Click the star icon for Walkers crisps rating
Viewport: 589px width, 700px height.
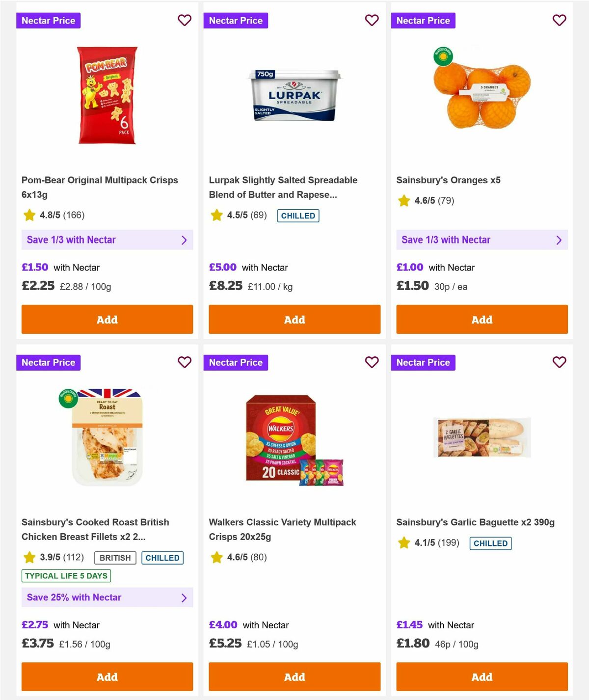pos(216,557)
